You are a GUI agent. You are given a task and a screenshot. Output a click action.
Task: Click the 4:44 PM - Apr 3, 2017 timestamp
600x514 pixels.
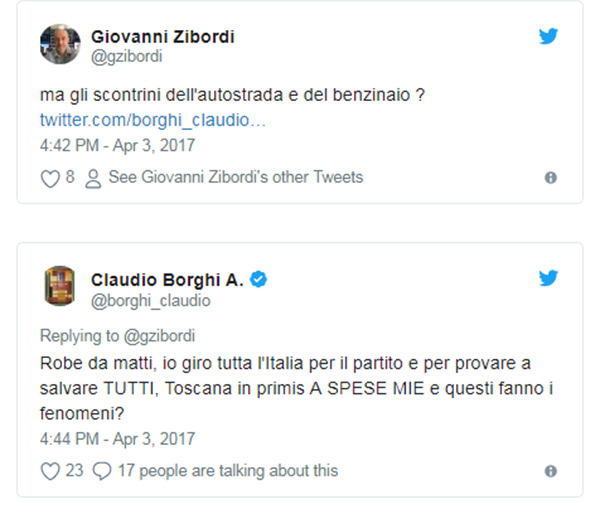pyautogui.click(x=117, y=438)
